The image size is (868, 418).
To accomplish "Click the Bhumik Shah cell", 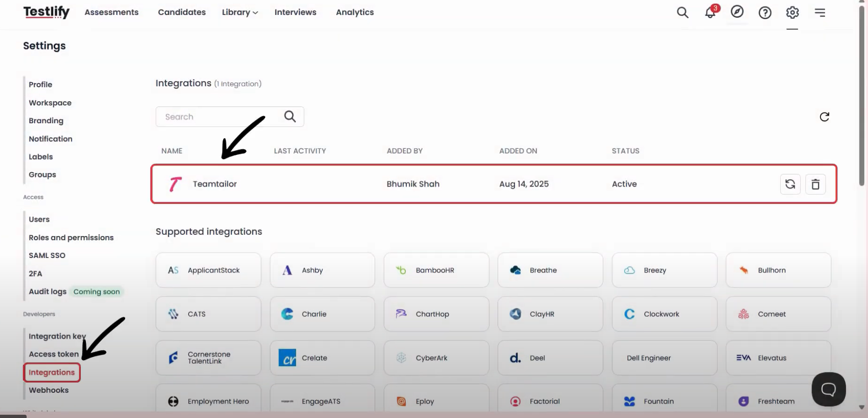I will (413, 184).
